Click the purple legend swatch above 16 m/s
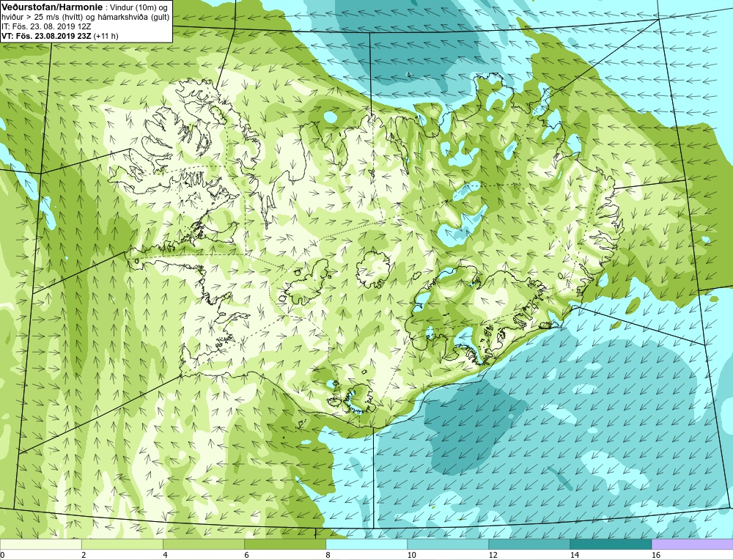This screenshot has height=560, width=733. 693,544
